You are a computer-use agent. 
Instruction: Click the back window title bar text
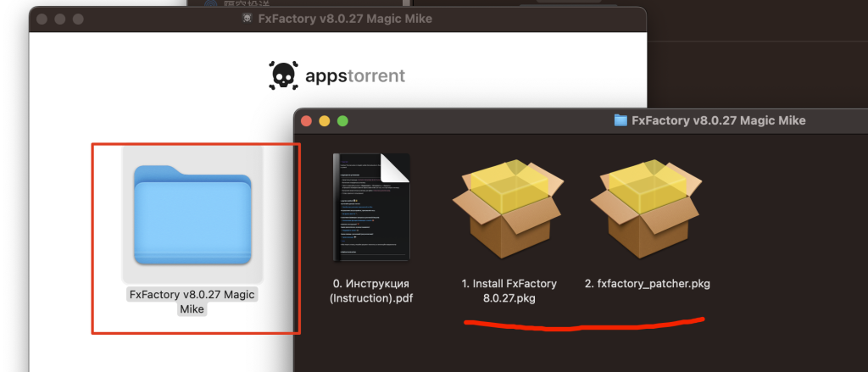click(x=344, y=19)
